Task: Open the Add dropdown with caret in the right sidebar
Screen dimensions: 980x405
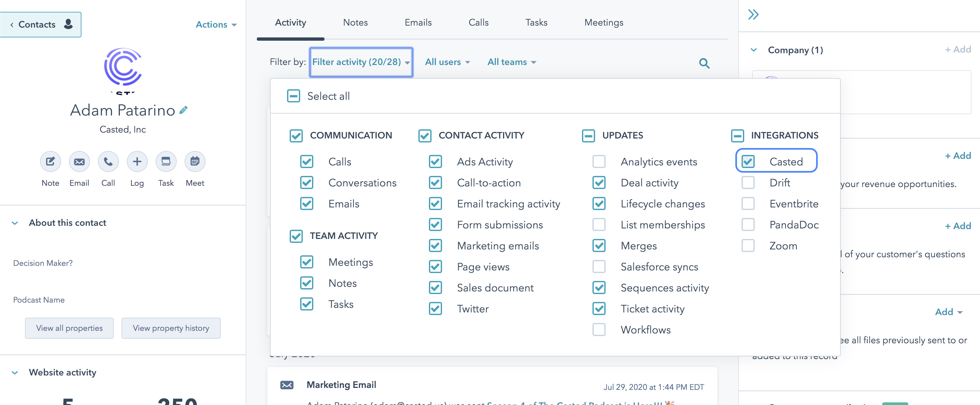Action: coord(949,312)
